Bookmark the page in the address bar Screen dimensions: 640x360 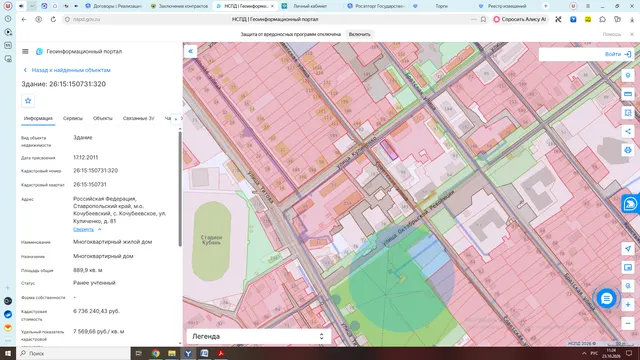point(484,19)
